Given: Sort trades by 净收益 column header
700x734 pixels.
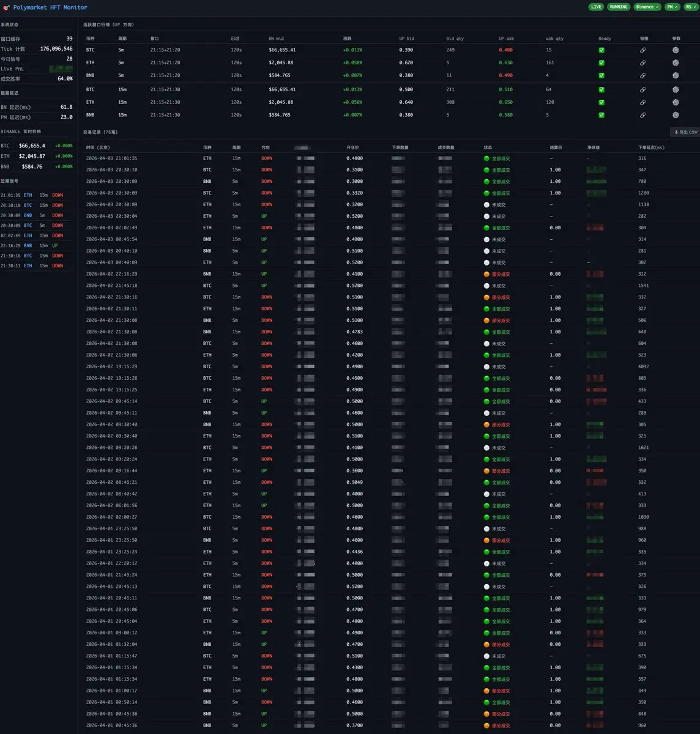Looking at the screenshot, I should click(594, 147).
